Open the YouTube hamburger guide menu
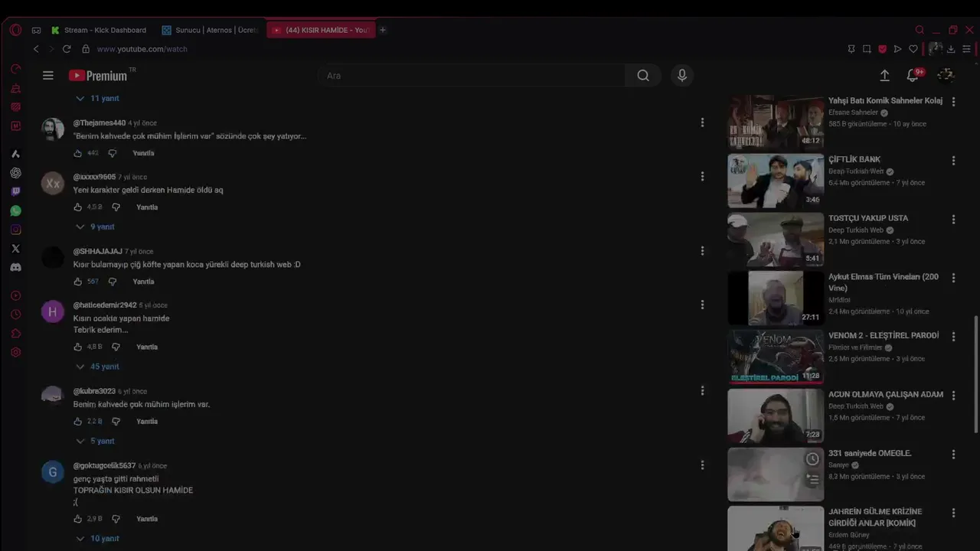980x551 pixels. (x=48, y=76)
